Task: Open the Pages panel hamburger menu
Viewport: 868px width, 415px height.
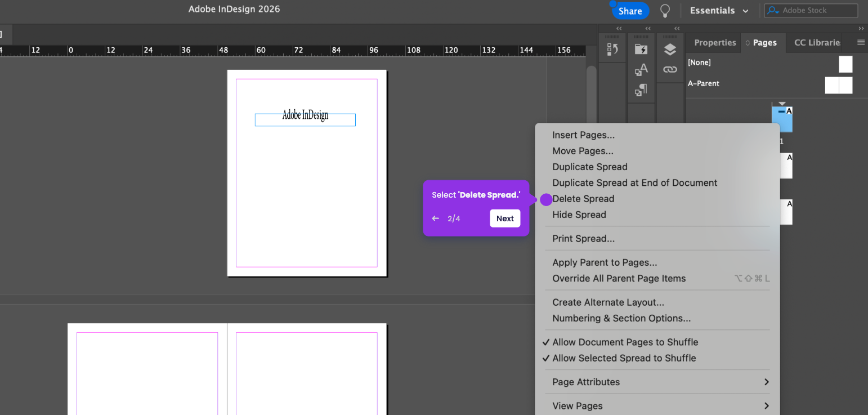Action: point(861,42)
